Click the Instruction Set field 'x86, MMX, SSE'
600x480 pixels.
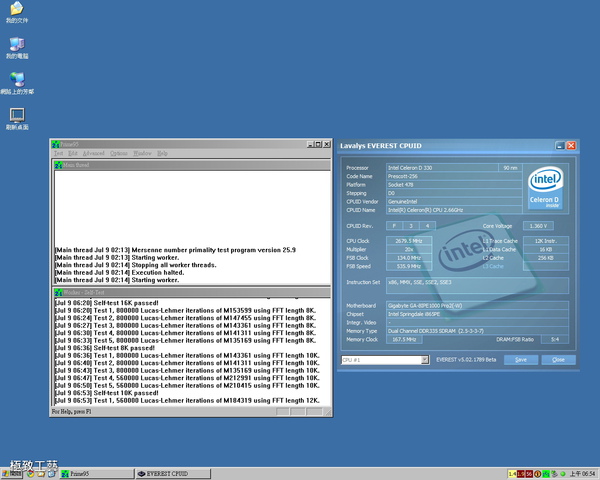[477, 286]
